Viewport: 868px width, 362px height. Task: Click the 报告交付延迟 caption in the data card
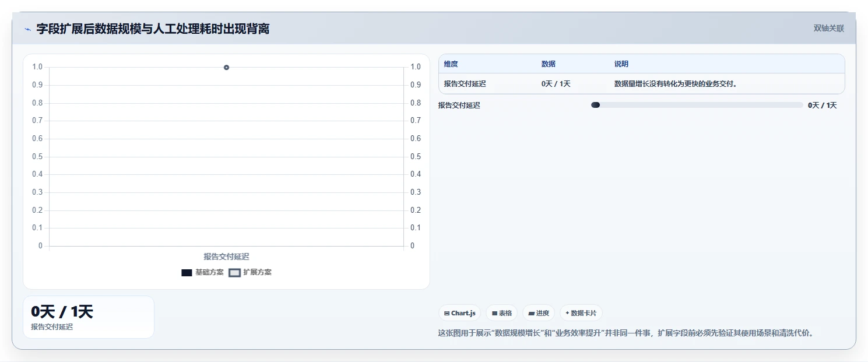click(52, 327)
